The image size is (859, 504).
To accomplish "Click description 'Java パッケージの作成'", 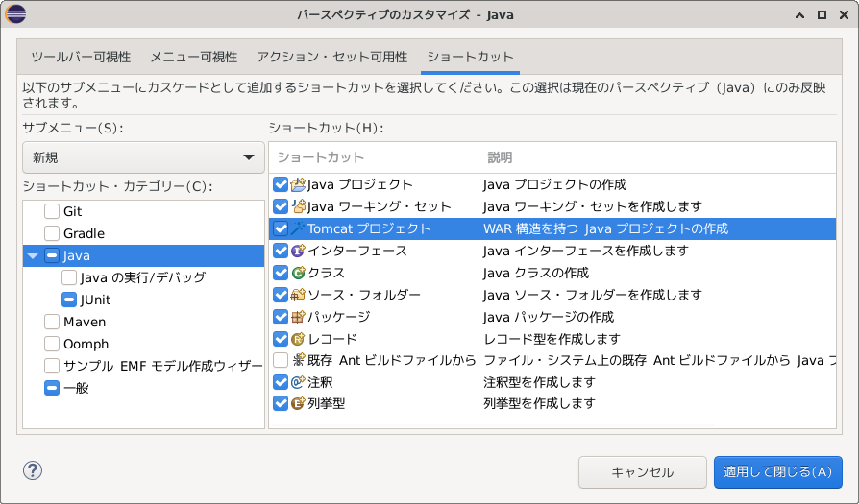I will click(x=549, y=316).
